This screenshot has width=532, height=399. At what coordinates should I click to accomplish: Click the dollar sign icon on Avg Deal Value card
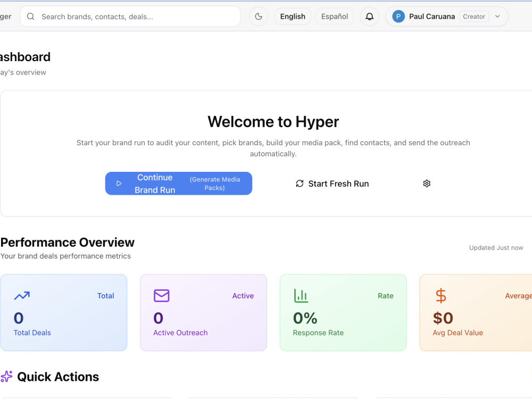(440, 295)
